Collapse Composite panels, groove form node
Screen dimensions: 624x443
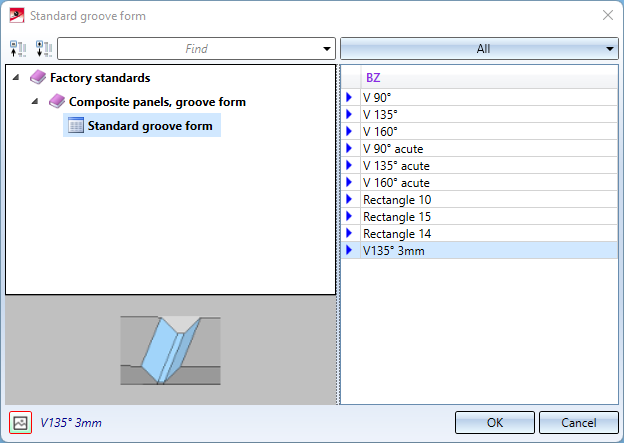pos(35,101)
